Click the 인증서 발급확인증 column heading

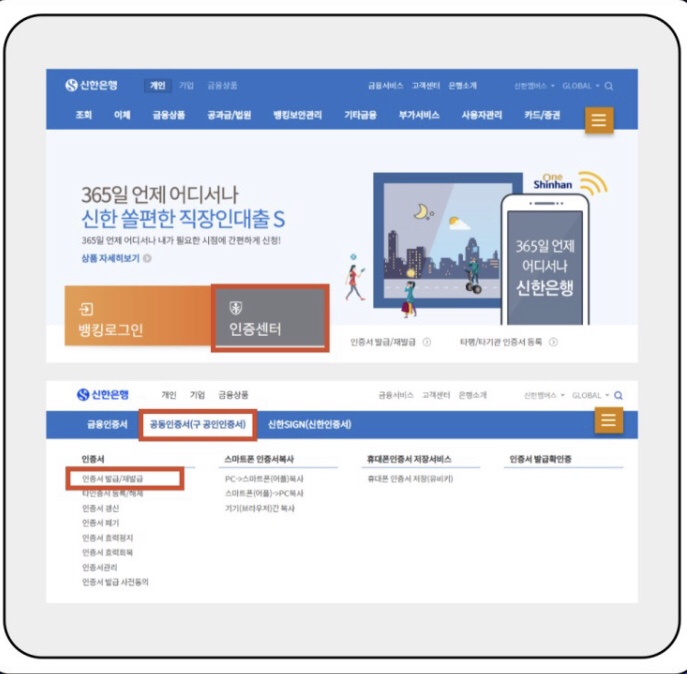click(x=540, y=459)
